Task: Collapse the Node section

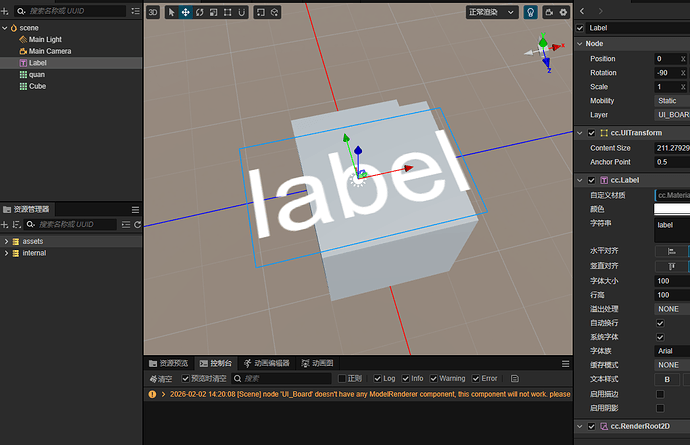Action: click(x=580, y=44)
